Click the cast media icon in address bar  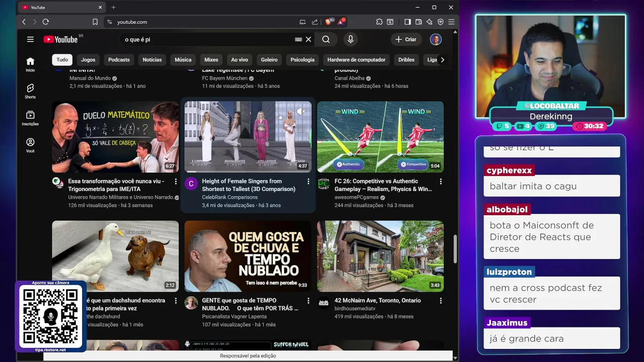302,22
